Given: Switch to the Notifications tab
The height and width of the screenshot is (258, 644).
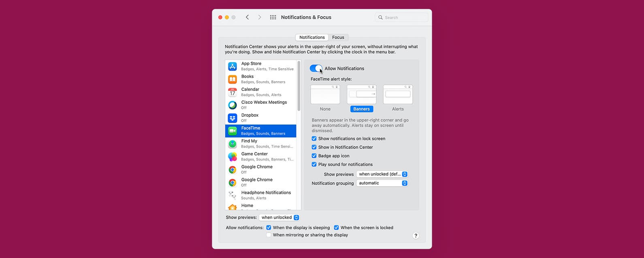Looking at the screenshot, I should pyautogui.click(x=312, y=37).
